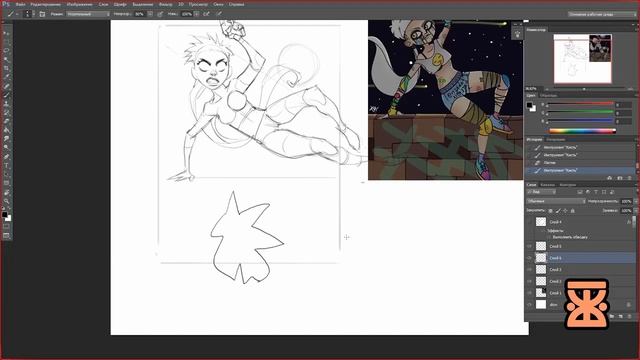Switch to the Образцы tab

pyautogui.click(x=548, y=96)
